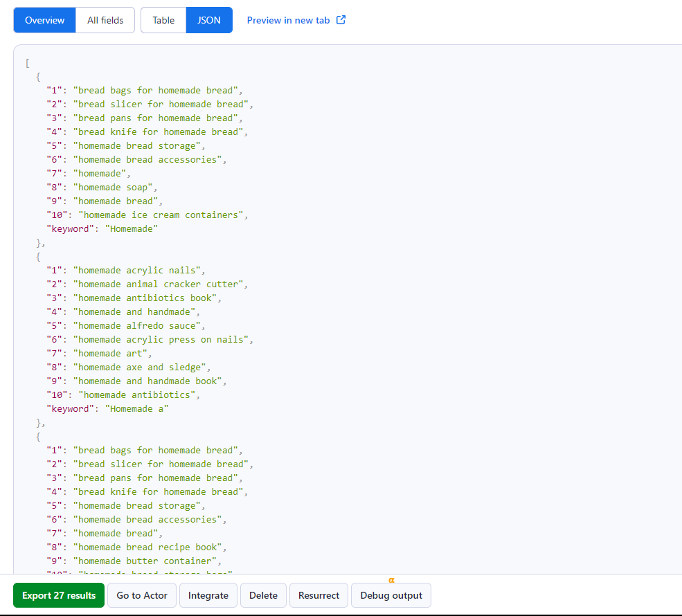Screen dimensions: 682x616
Task: Select the Overview tab
Action: point(44,20)
